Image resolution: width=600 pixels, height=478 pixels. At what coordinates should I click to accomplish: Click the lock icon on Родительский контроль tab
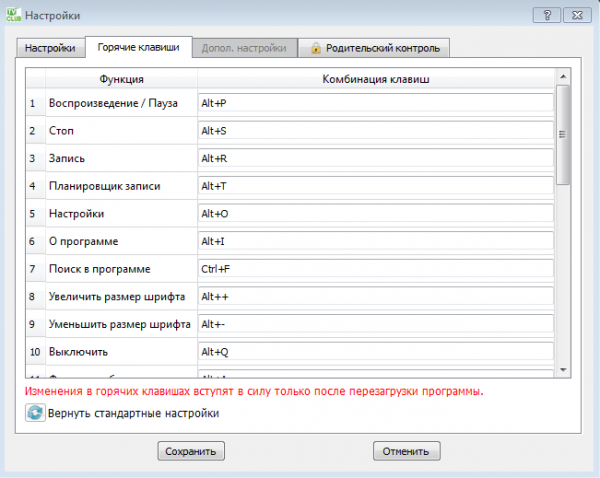pyautogui.click(x=316, y=48)
